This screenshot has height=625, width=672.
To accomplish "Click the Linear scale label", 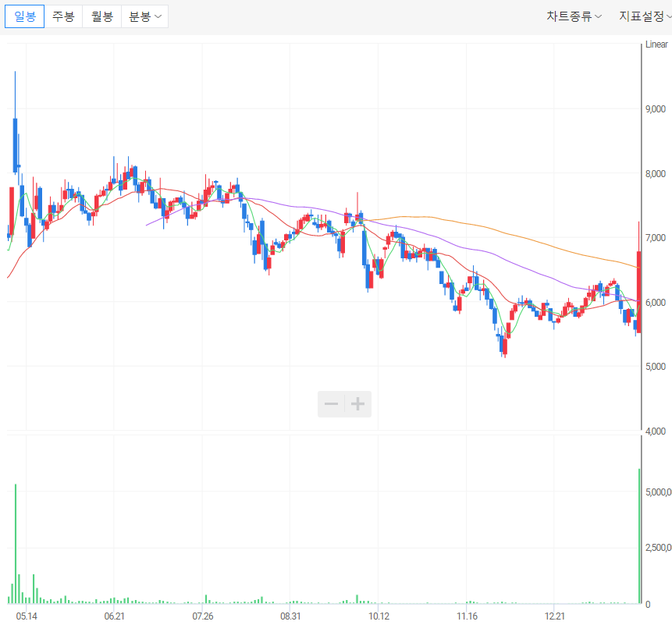I will coord(656,44).
